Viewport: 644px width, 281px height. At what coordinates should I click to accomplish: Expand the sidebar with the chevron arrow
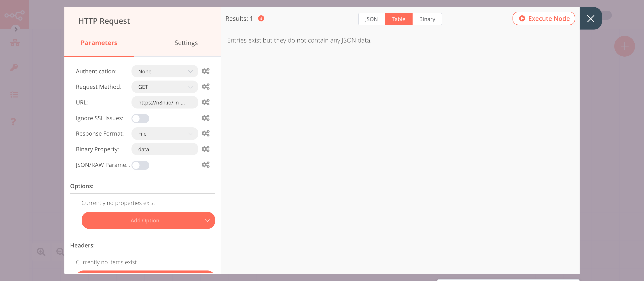[16, 29]
